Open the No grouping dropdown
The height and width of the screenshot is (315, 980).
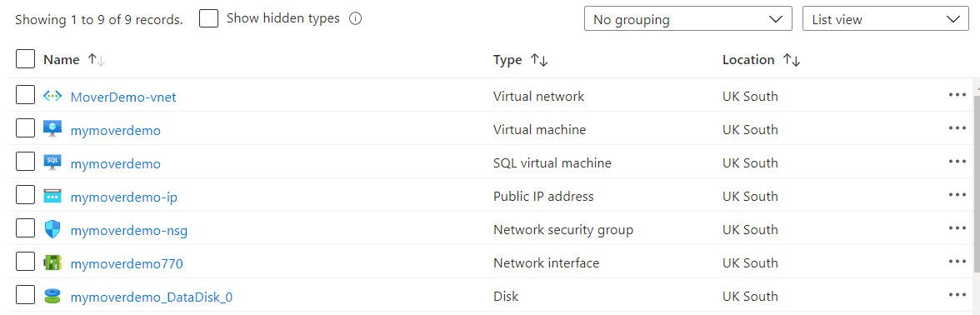pos(688,18)
